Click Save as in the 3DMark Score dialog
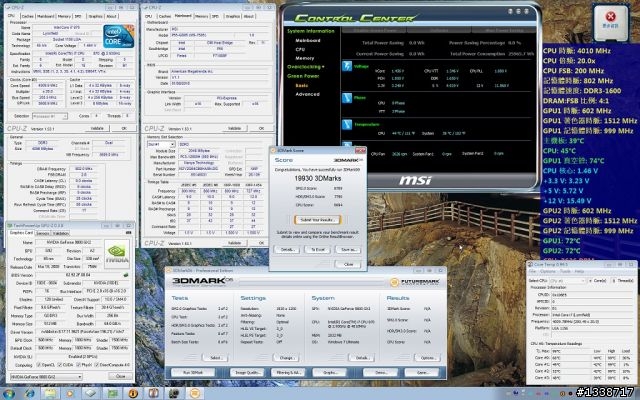Image resolution: width=640 pixels, height=400 pixels. coord(348,249)
